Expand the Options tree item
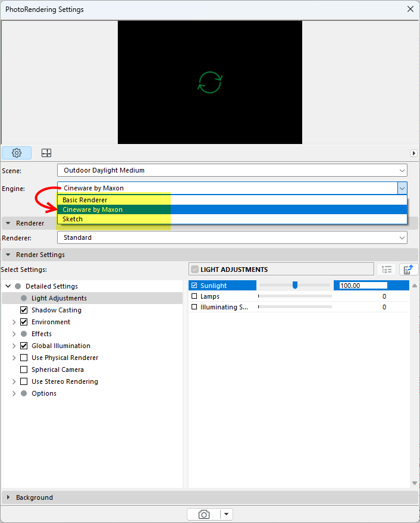The image size is (420, 523). (14, 393)
